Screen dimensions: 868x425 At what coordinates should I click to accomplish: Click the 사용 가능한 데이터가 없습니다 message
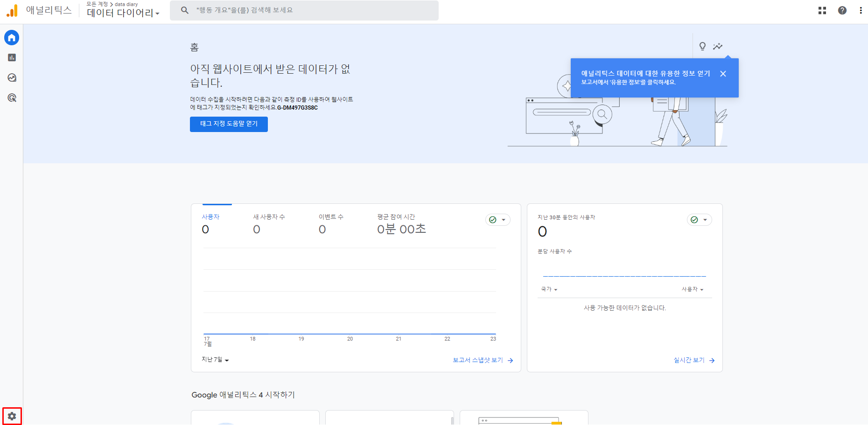point(625,308)
